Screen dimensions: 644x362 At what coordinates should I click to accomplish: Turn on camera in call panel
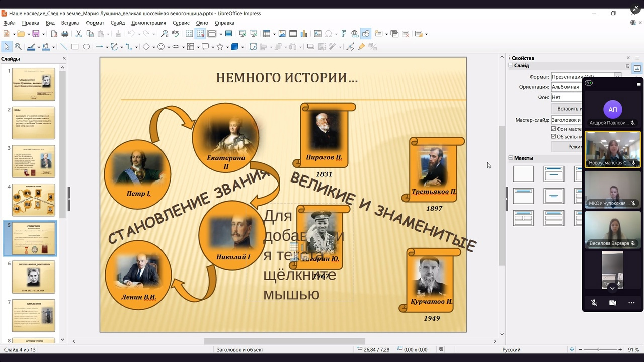pyautogui.click(x=612, y=303)
